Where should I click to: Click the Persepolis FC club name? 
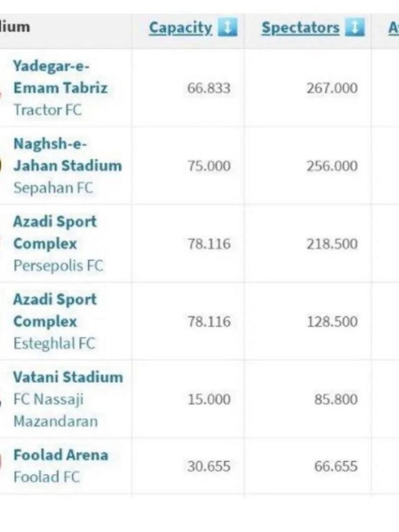(x=59, y=265)
